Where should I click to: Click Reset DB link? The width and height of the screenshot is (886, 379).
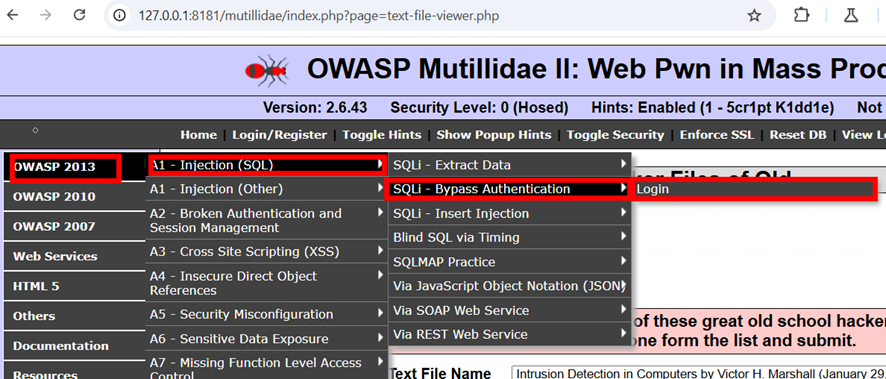(798, 135)
